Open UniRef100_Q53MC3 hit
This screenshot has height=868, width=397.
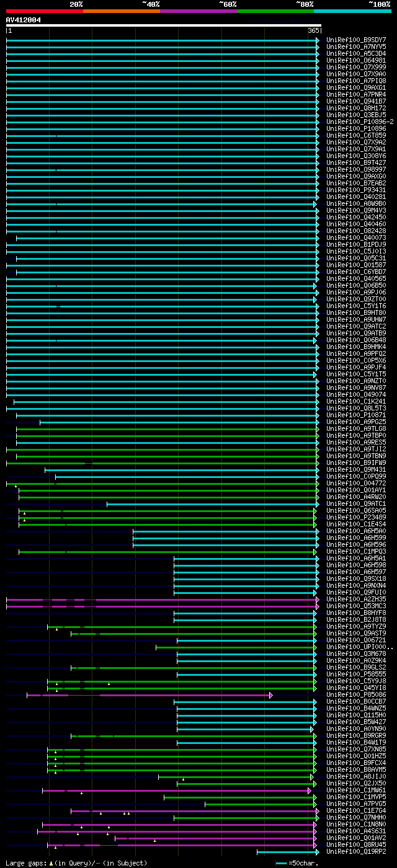[356, 606]
